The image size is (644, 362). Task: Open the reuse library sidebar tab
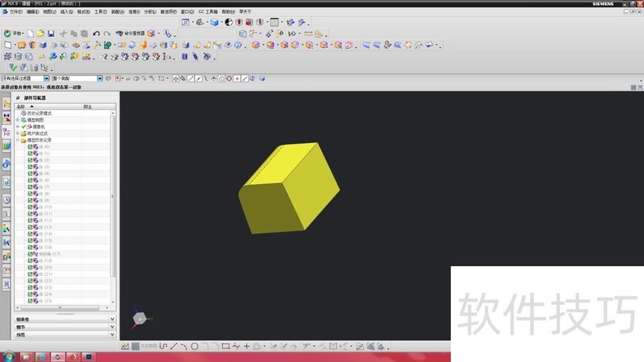[x=6, y=146]
